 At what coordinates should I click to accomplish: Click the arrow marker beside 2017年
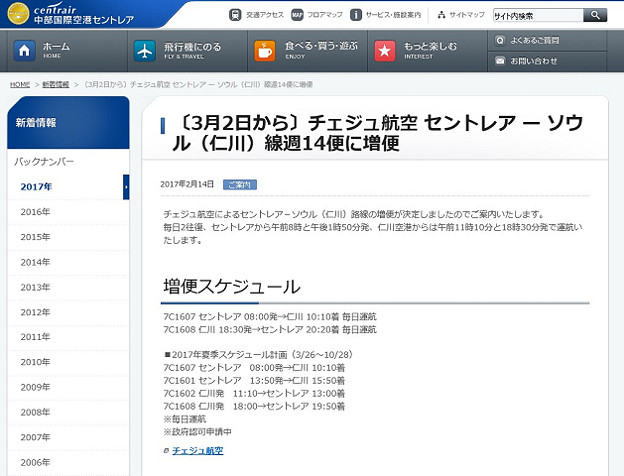tap(126, 187)
